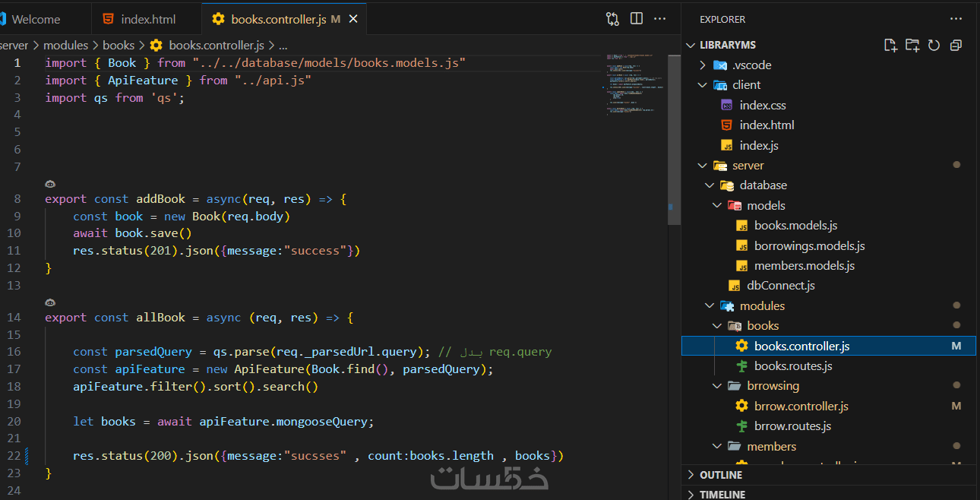The height and width of the screenshot is (500, 980).
Task: Click the Split Editor Right icon
Action: (x=637, y=19)
